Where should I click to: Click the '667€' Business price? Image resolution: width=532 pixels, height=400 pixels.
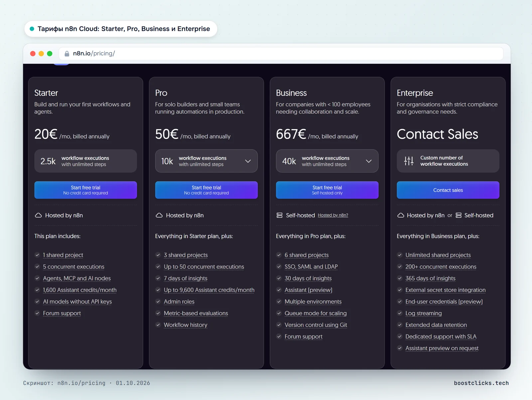[291, 134]
